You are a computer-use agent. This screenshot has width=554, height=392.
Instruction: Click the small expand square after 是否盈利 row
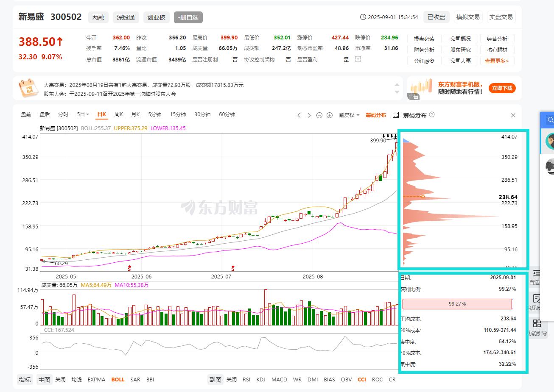(358, 59)
